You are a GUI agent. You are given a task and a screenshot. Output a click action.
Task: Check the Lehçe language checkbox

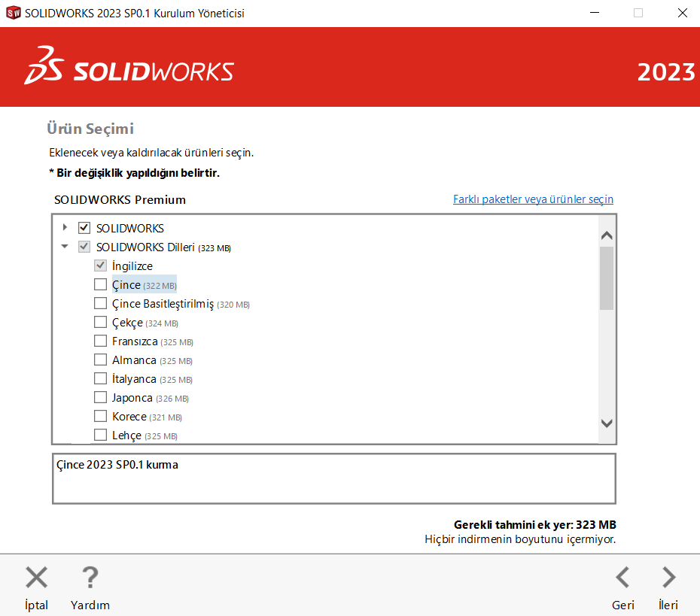click(100, 435)
